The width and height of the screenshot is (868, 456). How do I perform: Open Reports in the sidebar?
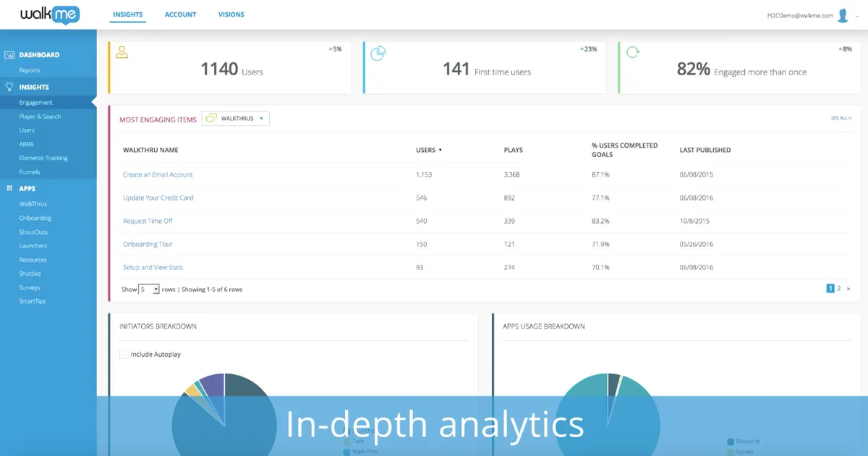[x=30, y=70]
